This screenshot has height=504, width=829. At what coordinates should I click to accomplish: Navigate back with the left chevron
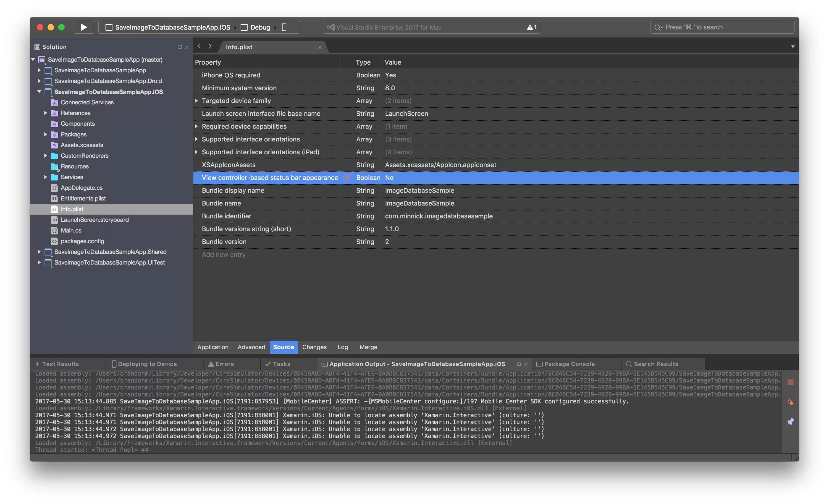[x=199, y=46]
